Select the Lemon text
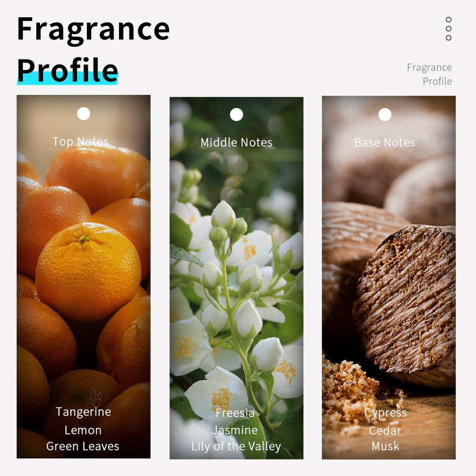 [83, 430]
